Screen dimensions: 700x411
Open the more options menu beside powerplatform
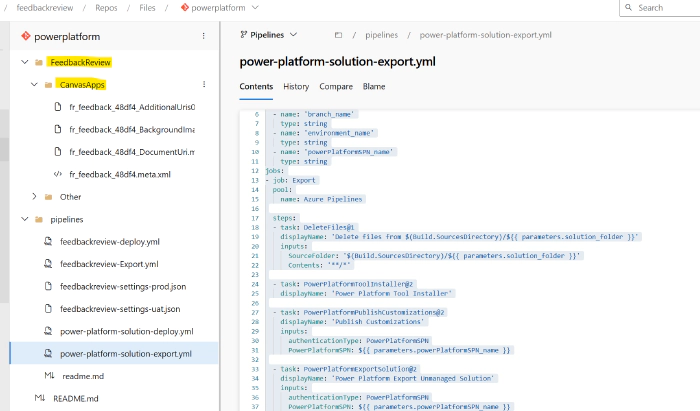pyautogui.click(x=204, y=36)
